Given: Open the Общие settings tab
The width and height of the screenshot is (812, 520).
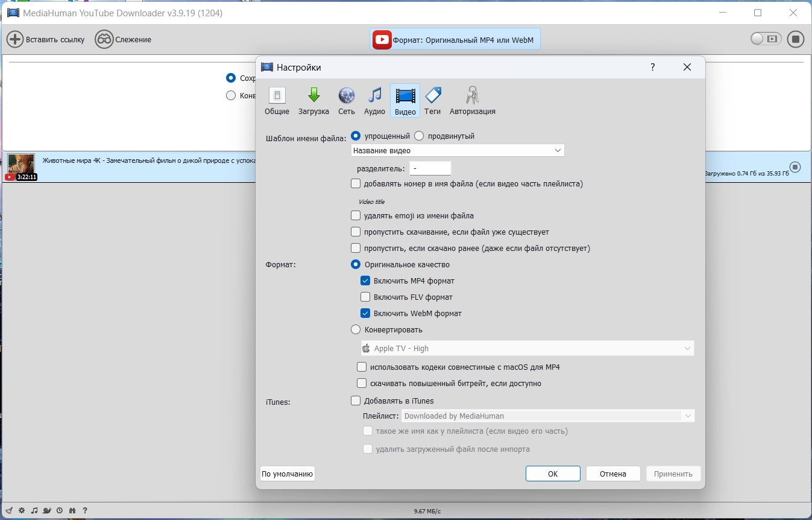Looking at the screenshot, I should click(277, 101).
